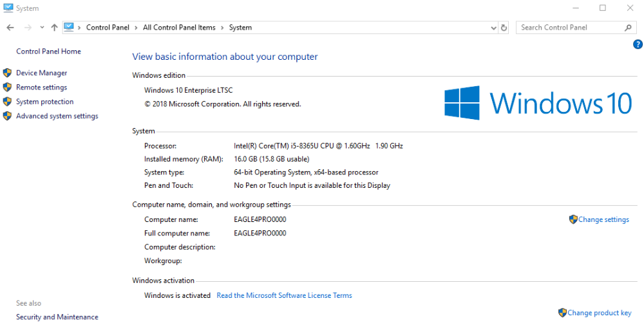Maximize the System window
This screenshot has height=332, width=644.
point(603,8)
